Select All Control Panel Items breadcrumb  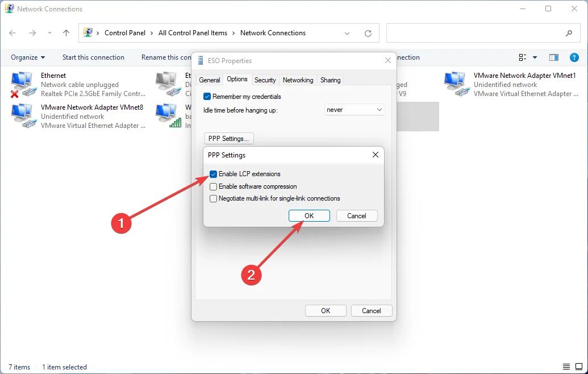(193, 33)
